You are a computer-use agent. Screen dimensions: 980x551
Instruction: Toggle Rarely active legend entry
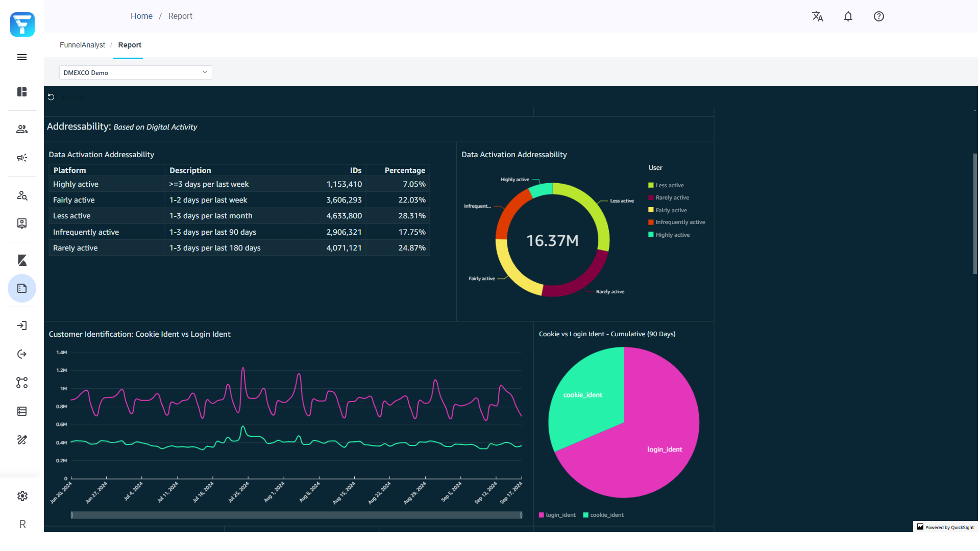pos(672,197)
